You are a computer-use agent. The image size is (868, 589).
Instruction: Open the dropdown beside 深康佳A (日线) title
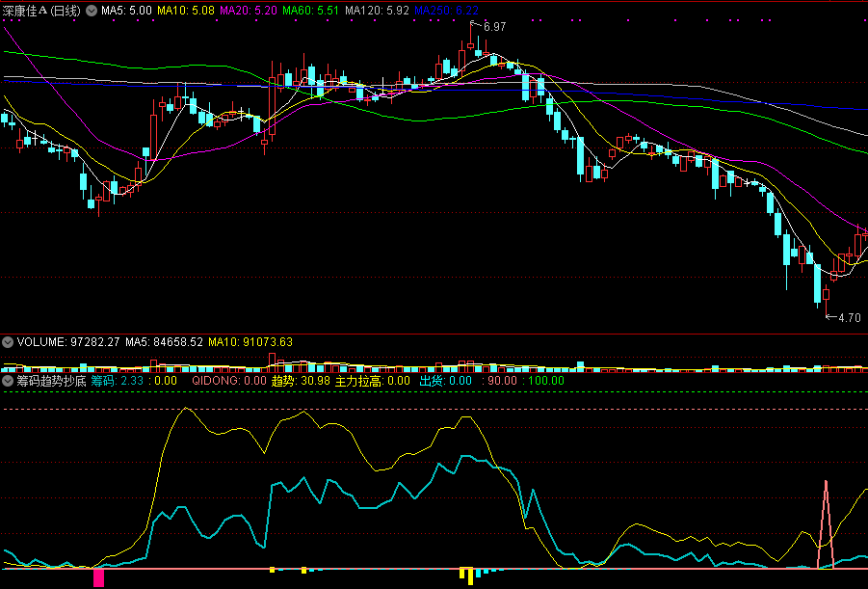coord(92,11)
